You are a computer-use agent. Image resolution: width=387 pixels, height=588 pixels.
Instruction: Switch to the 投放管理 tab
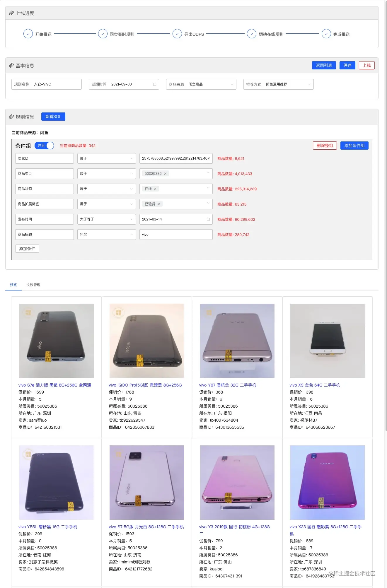tap(33, 285)
